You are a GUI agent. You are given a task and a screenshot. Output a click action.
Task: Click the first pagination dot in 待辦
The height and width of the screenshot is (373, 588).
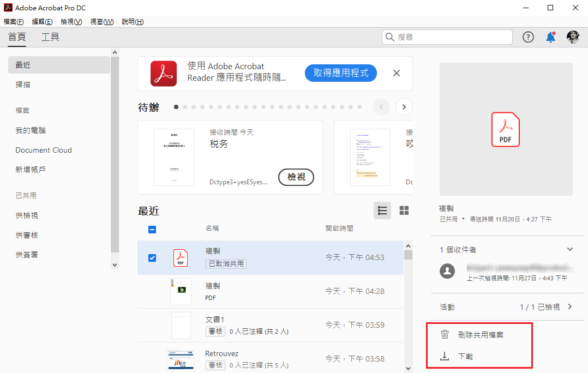pyautogui.click(x=176, y=107)
